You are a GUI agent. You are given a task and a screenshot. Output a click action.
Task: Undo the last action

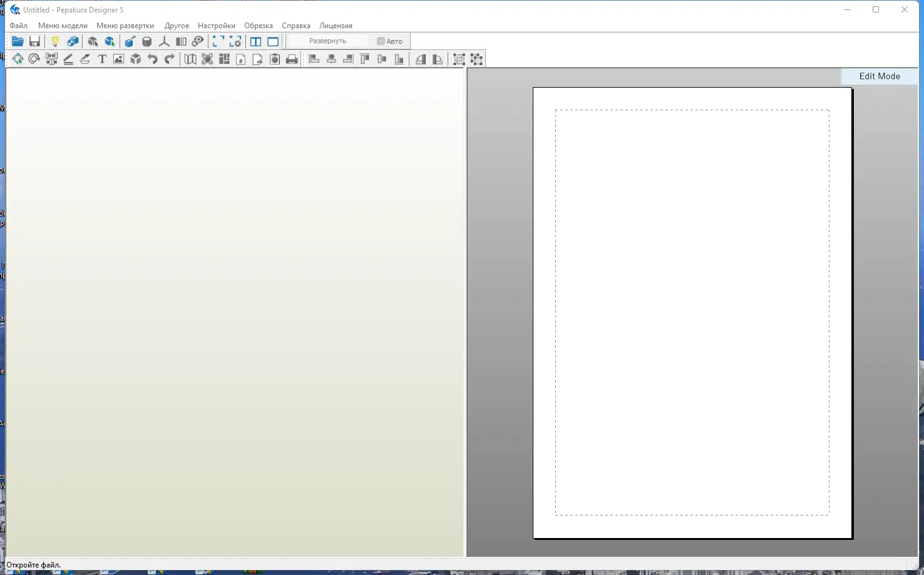153,59
